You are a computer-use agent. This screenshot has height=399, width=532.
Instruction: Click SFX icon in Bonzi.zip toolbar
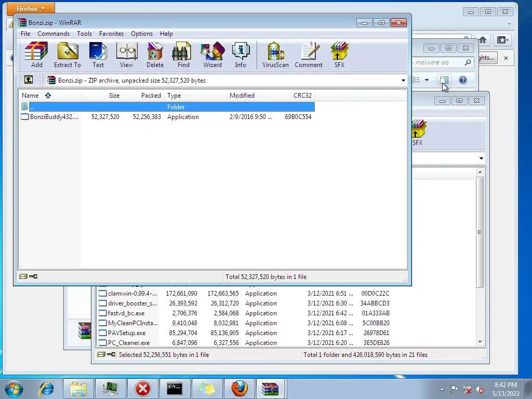tap(339, 55)
